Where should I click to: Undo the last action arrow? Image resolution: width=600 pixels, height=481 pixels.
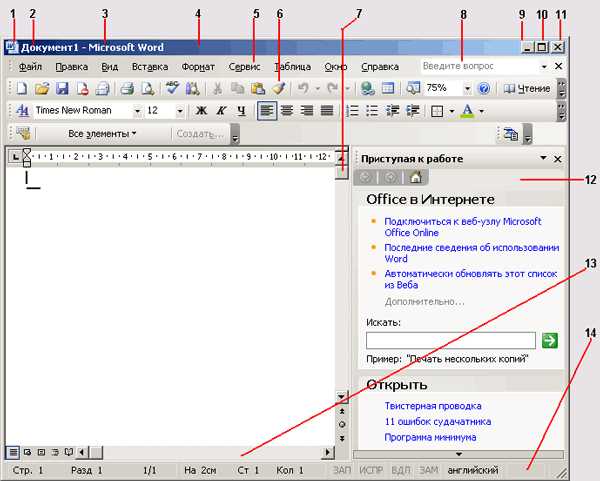pyautogui.click(x=303, y=89)
